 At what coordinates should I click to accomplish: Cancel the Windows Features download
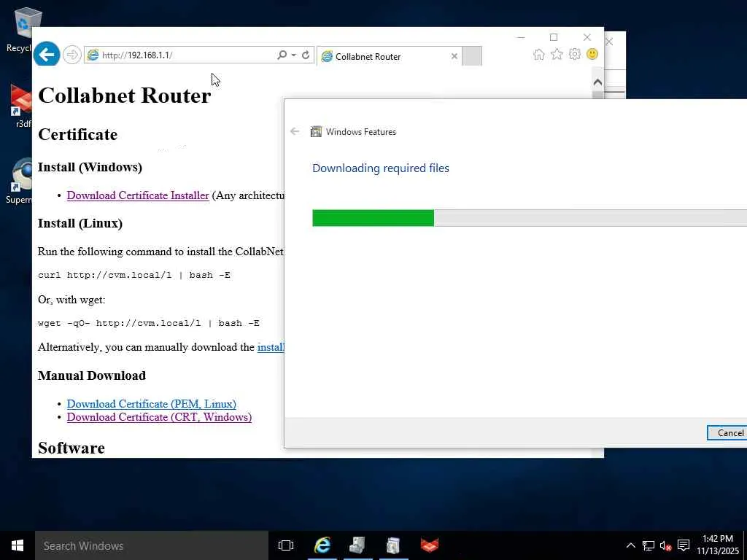tap(729, 432)
